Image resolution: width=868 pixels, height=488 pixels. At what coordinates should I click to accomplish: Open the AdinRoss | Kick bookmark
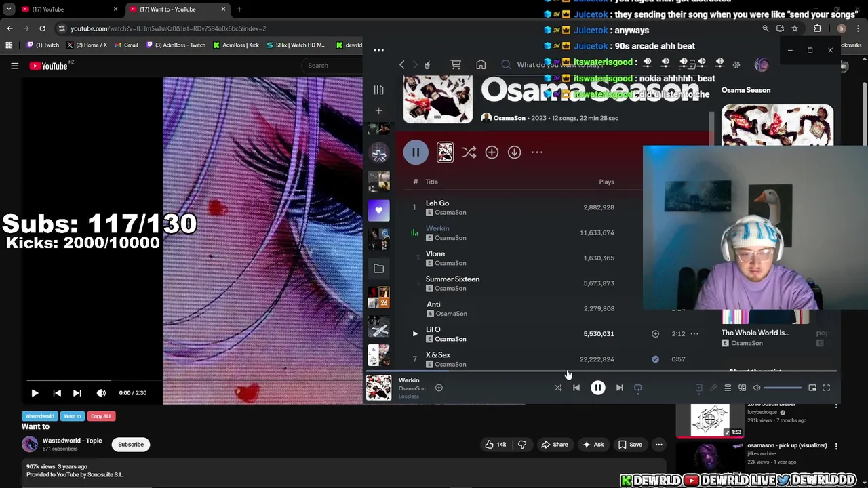tap(236, 45)
